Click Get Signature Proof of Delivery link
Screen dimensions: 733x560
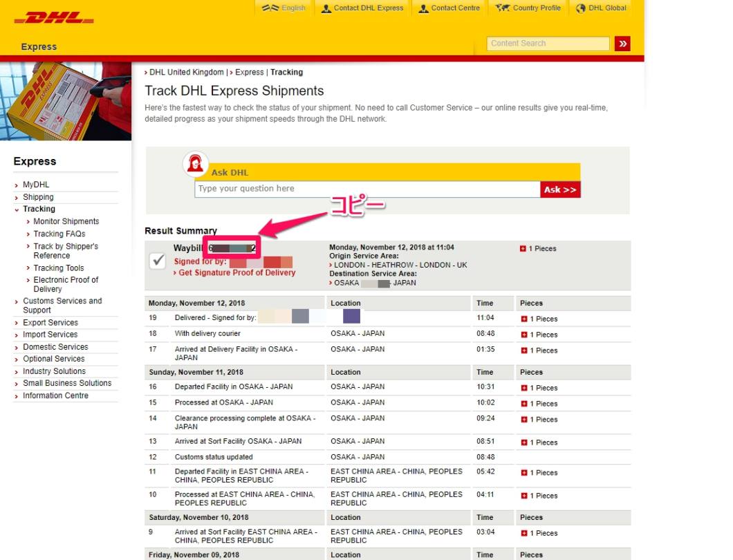coord(236,272)
